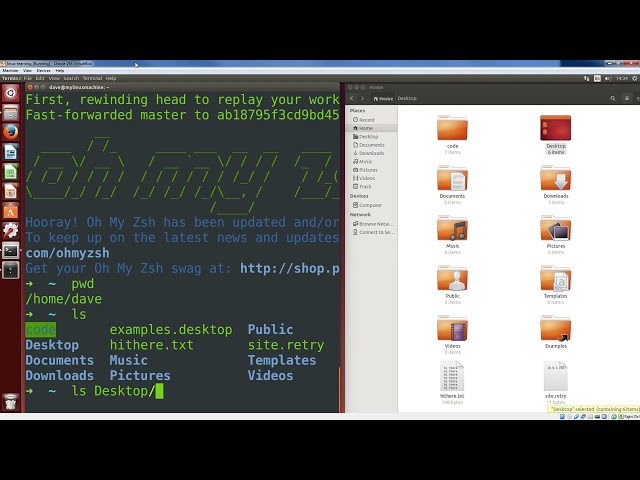640x480 pixels.
Task: Open LibreOffice Impress from the launcher
Action: point(11,191)
